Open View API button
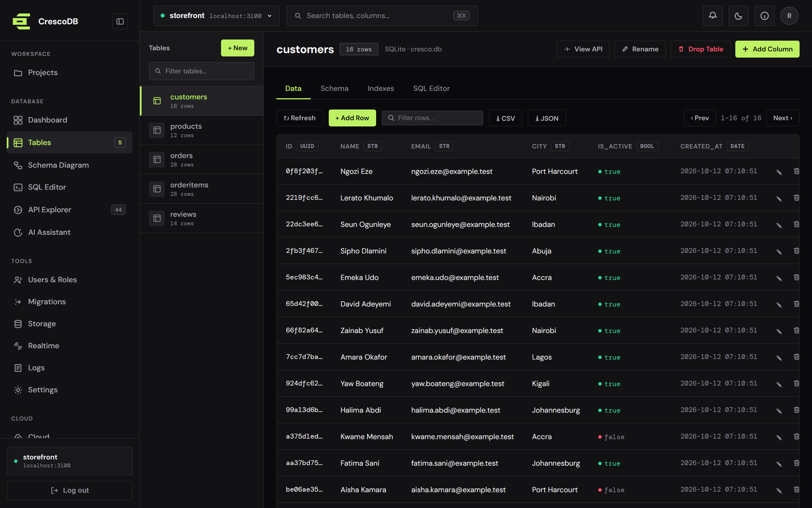The width and height of the screenshot is (812, 508). tap(583, 49)
